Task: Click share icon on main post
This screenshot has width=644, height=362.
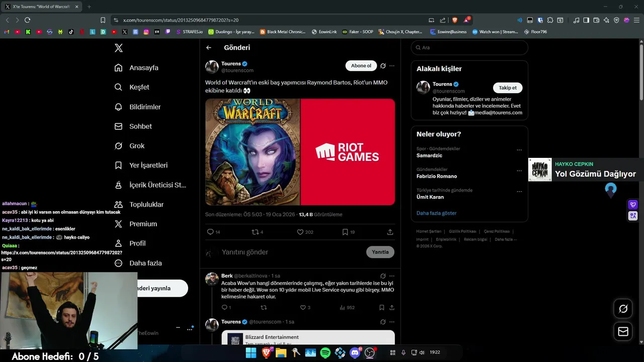Action: coord(390,232)
